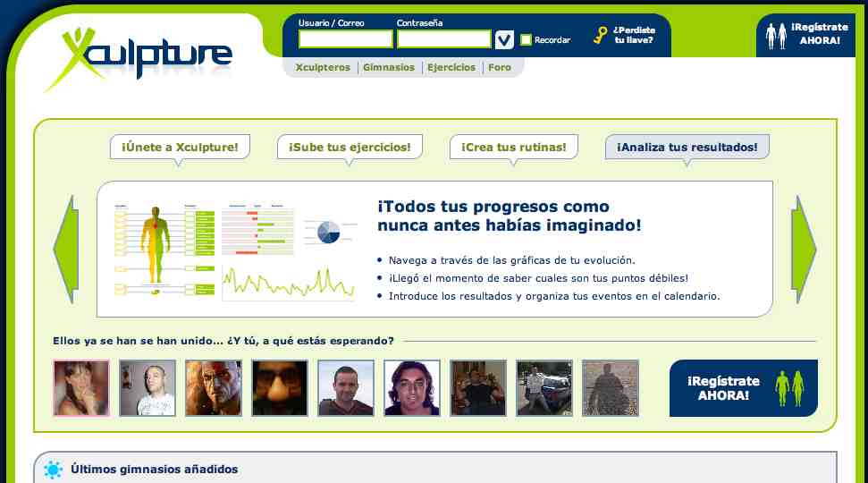The width and height of the screenshot is (868, 483).
Task: Focus the Contraseña input field
Action: (x=444, y=39)
